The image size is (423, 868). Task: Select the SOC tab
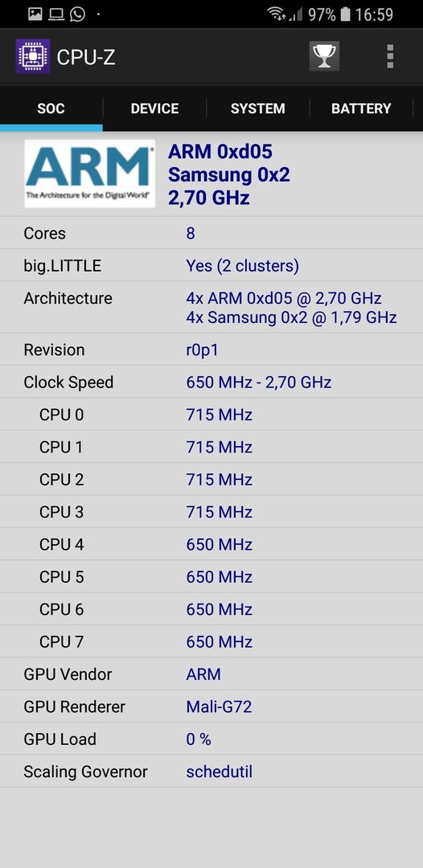pyautogui.click(x=51, y=108)
